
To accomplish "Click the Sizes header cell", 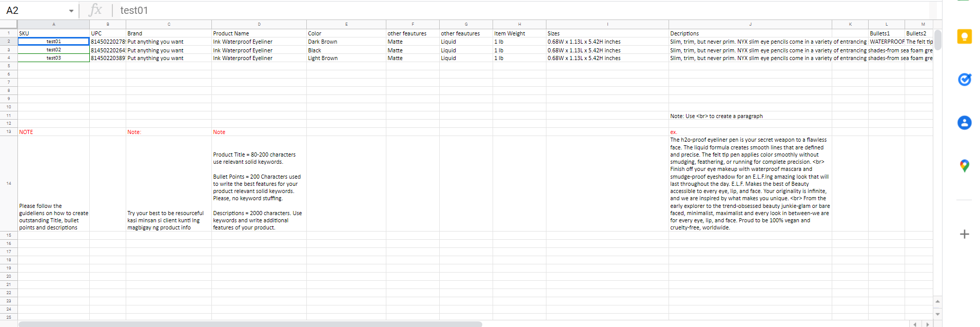I will point(607,33).
